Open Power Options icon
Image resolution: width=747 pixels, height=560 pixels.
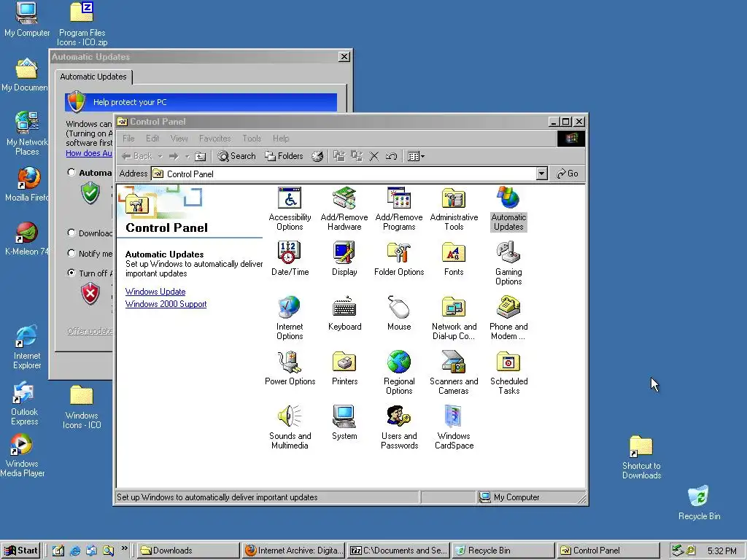click(290, 368)
